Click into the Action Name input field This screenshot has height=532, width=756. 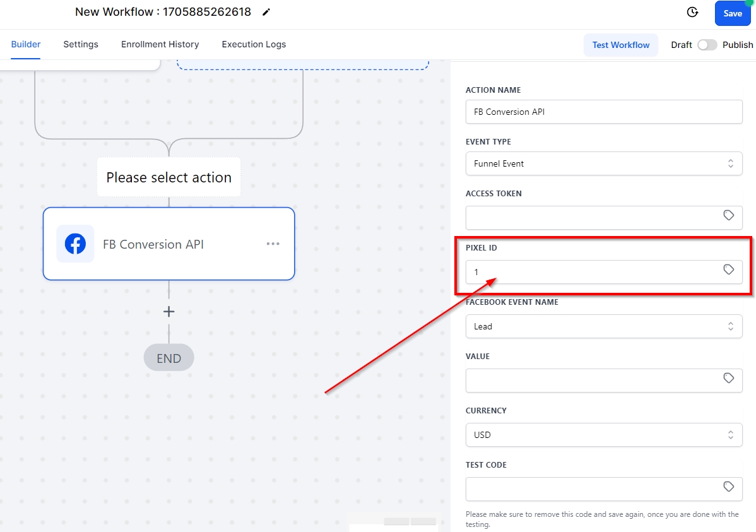point(603,112)
